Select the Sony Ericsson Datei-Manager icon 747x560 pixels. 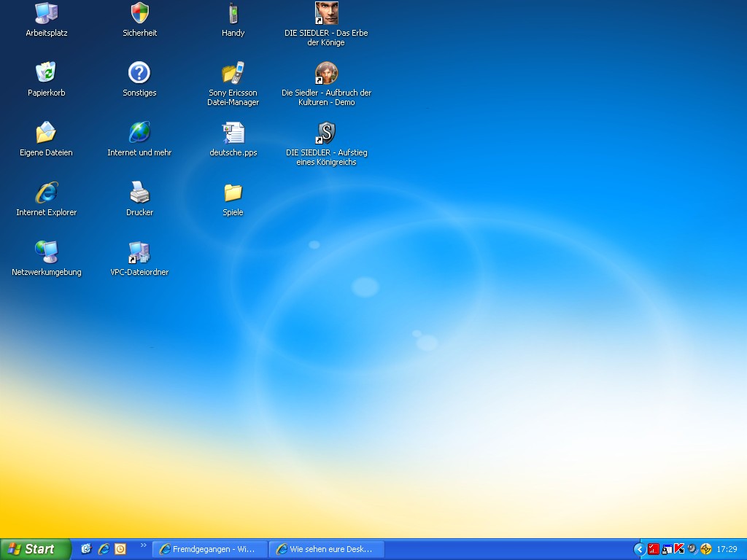coord(233,73)
